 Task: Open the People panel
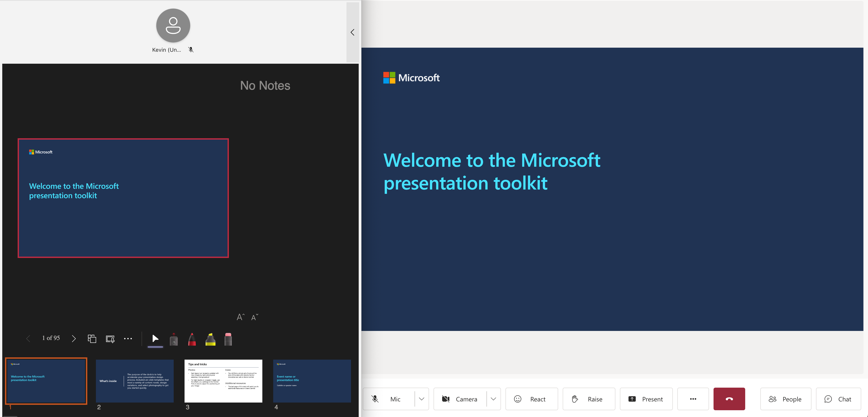pyautogui.click(x=785, y=399)
